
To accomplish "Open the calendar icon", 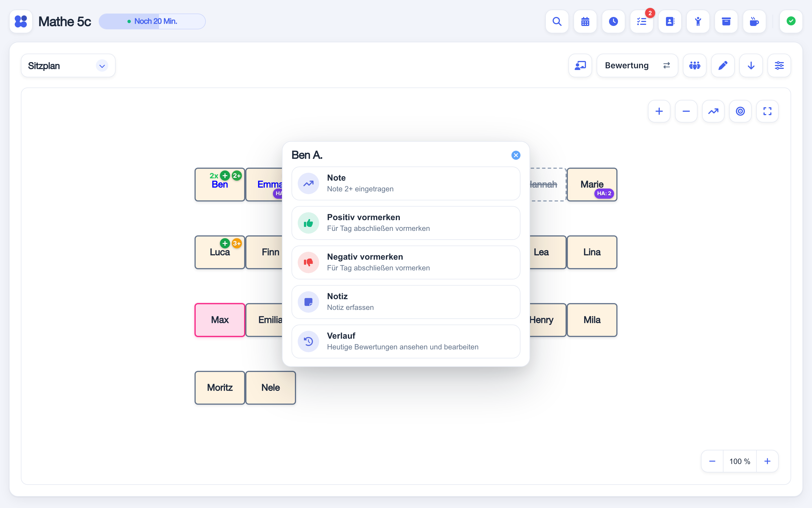I will (585, 21).
